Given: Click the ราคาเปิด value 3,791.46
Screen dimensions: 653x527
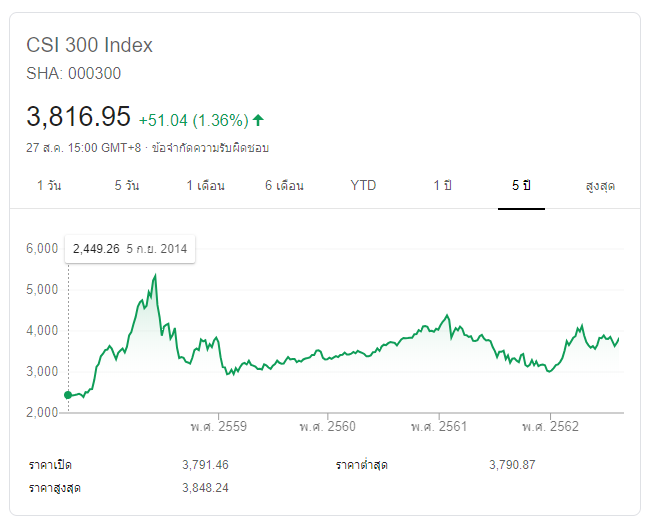Looking at the screenshot, I should point(206,465).
